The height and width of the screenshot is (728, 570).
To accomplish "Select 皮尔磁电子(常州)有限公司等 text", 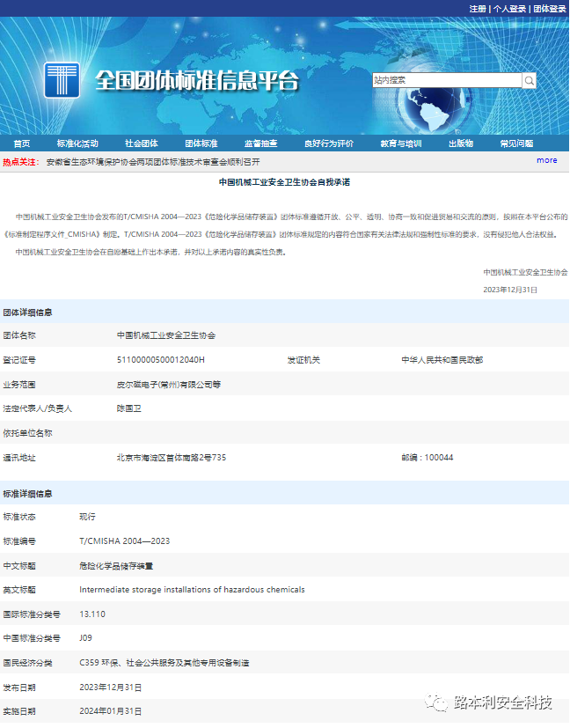I will coord(169,385).
